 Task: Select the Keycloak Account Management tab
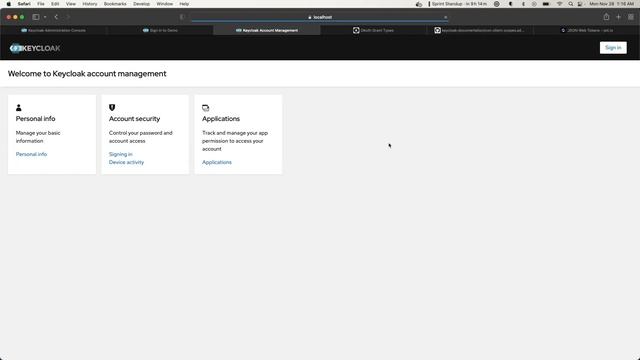click(x=267, y=30)
